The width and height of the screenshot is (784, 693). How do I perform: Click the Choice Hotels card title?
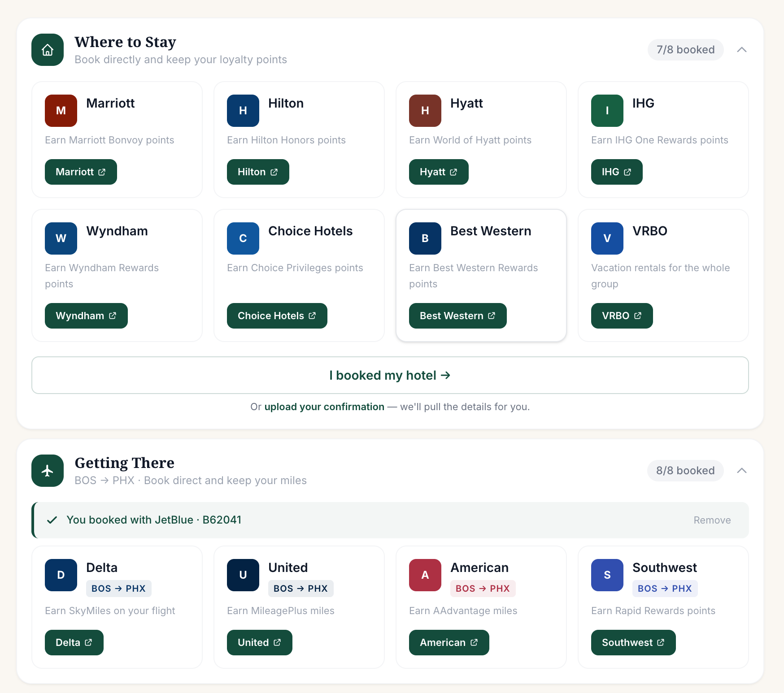[x=310, y=231]
